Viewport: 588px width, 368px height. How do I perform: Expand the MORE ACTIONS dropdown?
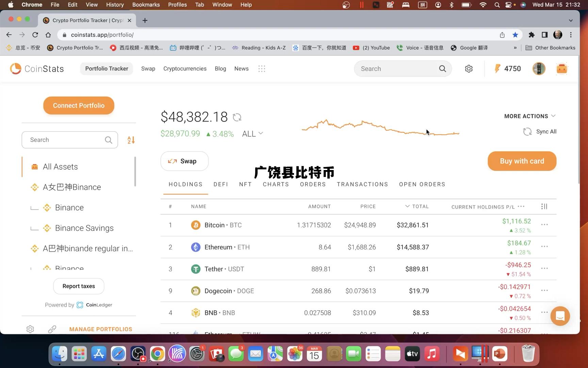point(529,116)
